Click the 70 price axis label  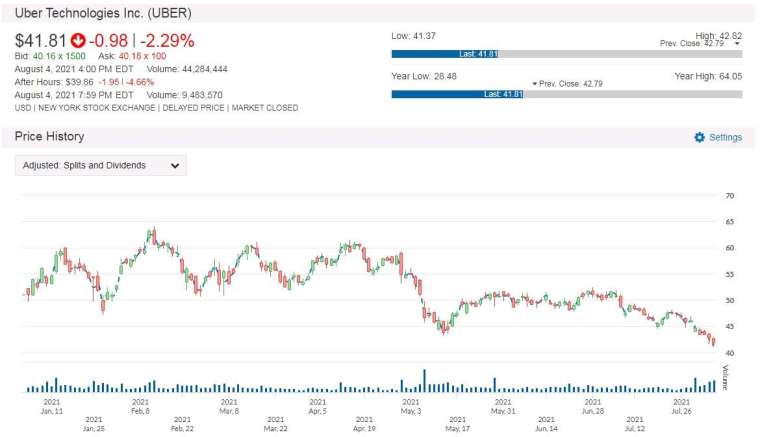click(729, 196)
